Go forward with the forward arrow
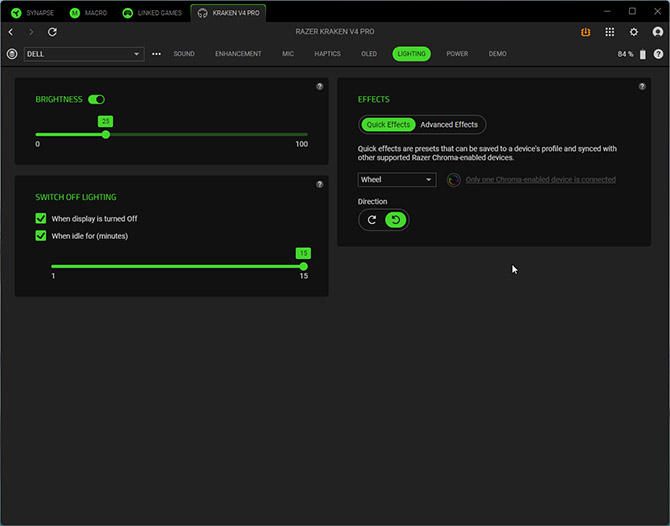 click(x=31, y=32)
